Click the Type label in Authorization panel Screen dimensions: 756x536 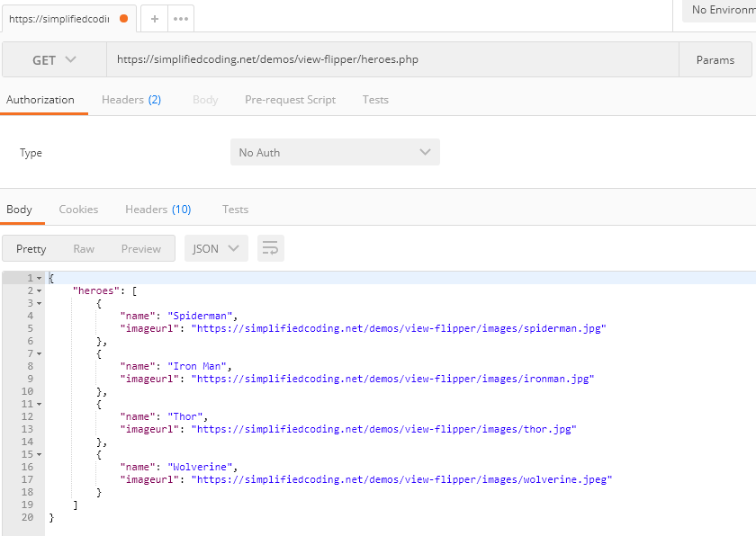point(31,153)
